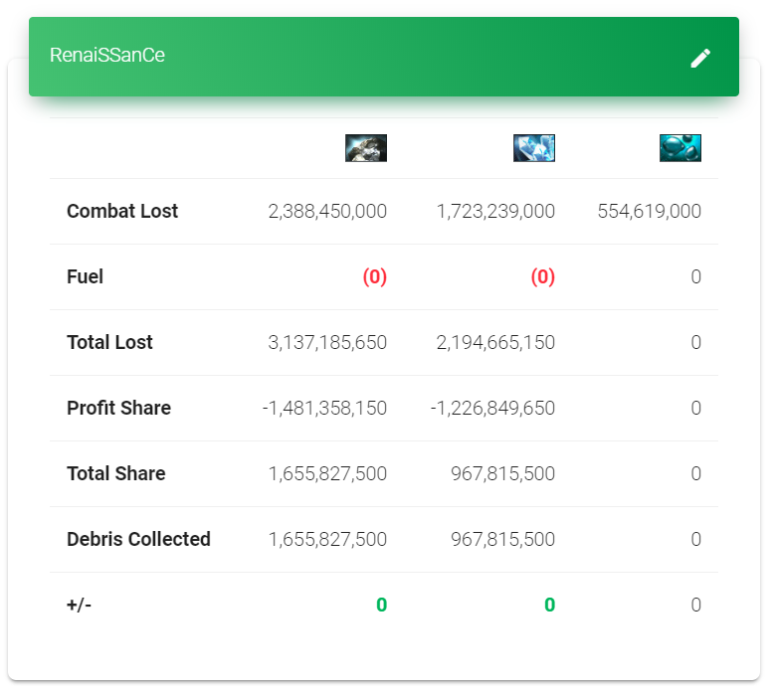Select the Combat Lost row label
The image size is (777, 700).
point(122,211)
